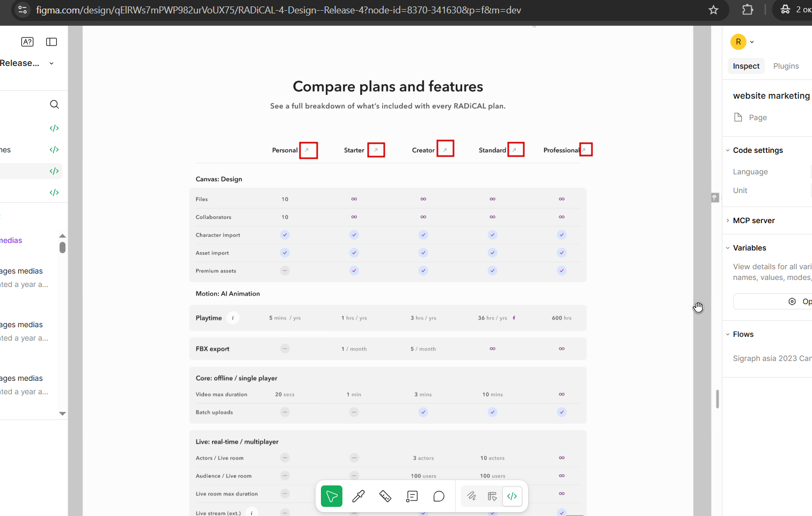Select the '20 secs' value

pyautogui.click(x=285, y=394)
